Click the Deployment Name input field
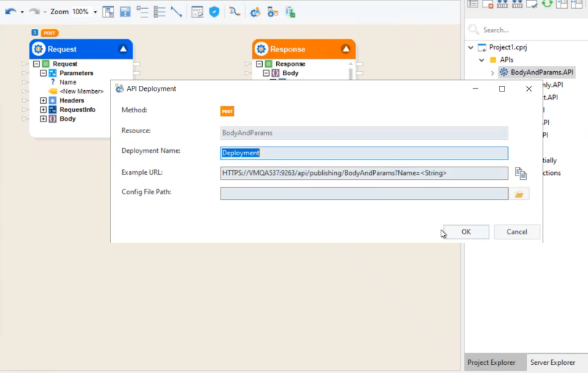 coord(364,153)
